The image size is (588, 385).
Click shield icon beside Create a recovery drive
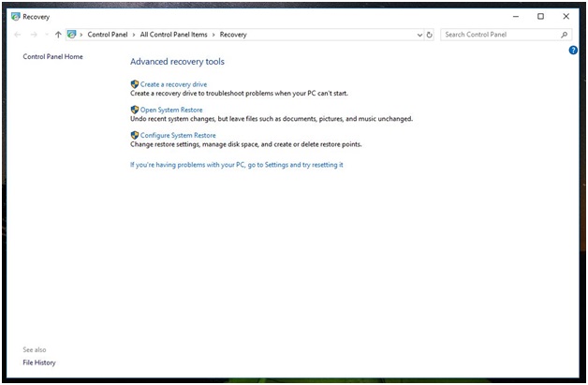coord(135,84)
